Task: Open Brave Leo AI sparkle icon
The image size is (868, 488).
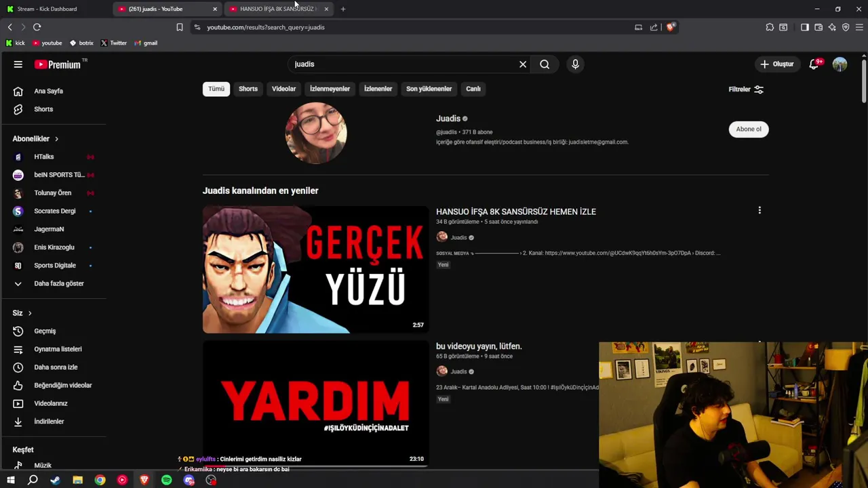Action: coord(832,27)
